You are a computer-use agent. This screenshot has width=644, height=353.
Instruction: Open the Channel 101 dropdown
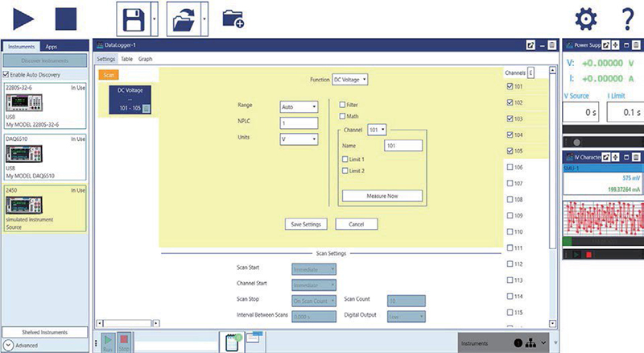(x=377, y=130)
